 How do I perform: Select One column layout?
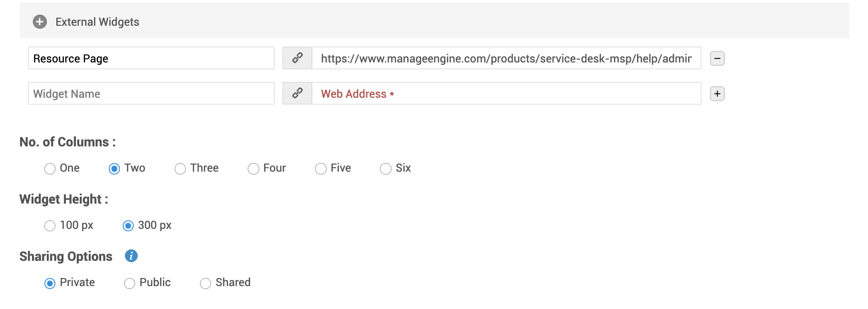(50, 169)
